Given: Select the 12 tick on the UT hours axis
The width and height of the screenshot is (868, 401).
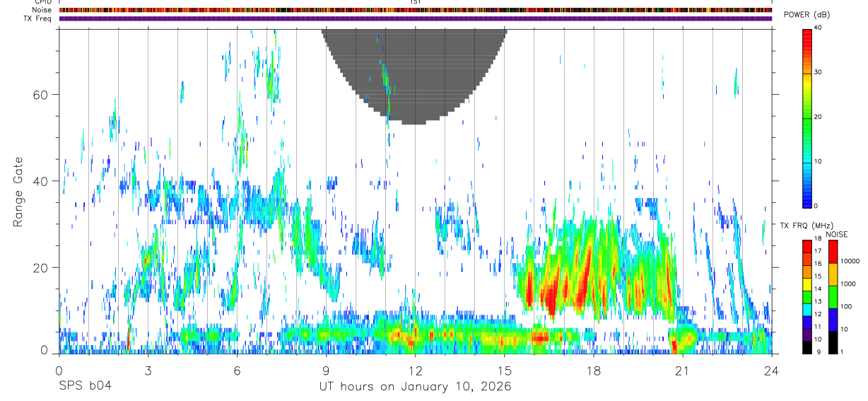Looking at the screenshot, I should click(x=415, y=371).
